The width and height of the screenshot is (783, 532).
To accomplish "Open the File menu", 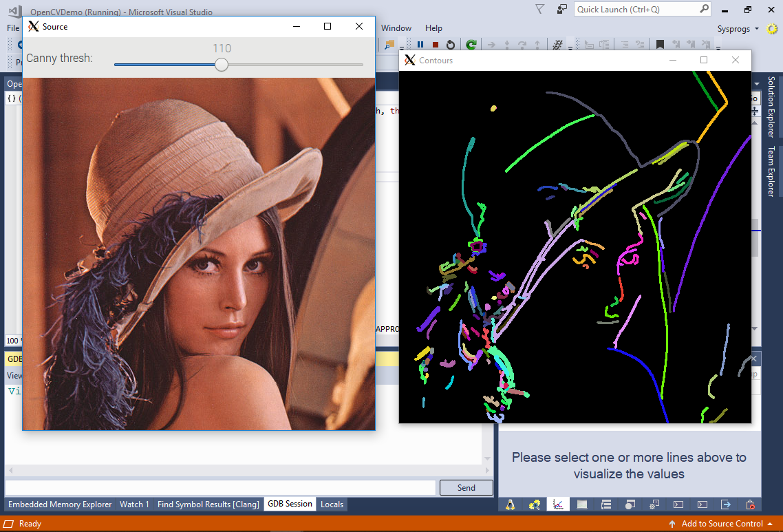I will pos(13,28).
